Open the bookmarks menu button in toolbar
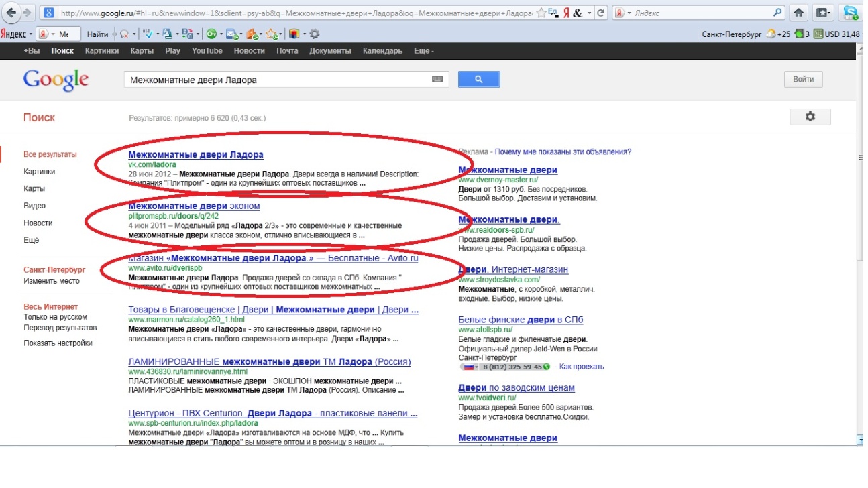 [x=823, y=13]
